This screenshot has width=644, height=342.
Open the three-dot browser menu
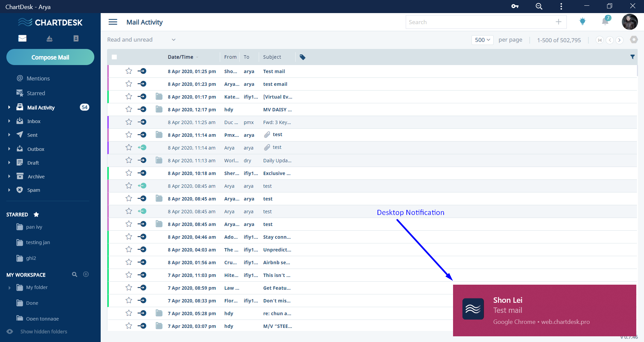pos(561,6)
